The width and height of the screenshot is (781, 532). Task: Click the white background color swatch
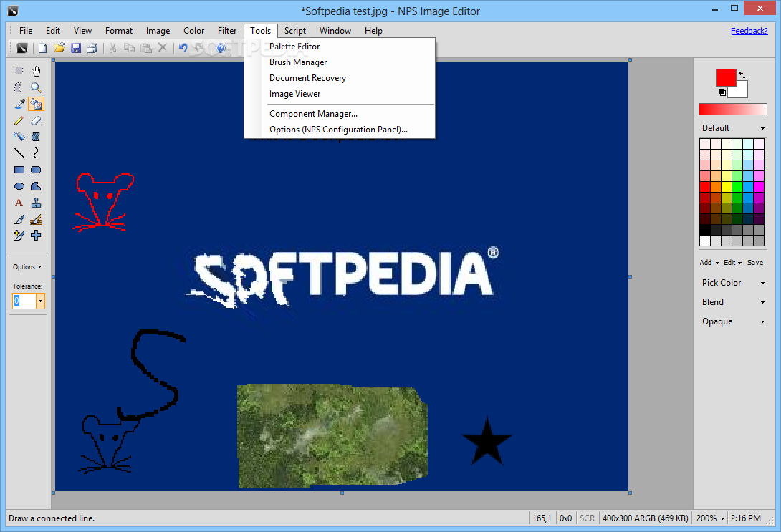pyautogui.click(x=740, y=91)
